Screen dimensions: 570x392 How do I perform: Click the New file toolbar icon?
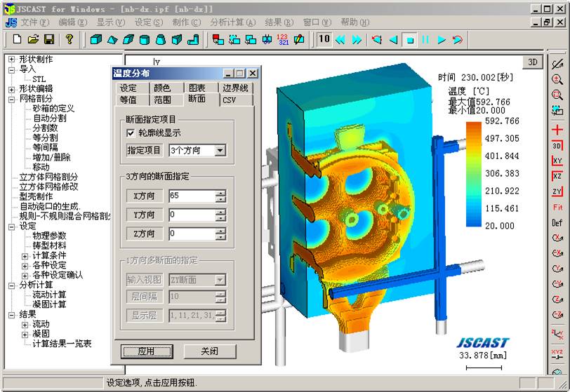(17, 39)
